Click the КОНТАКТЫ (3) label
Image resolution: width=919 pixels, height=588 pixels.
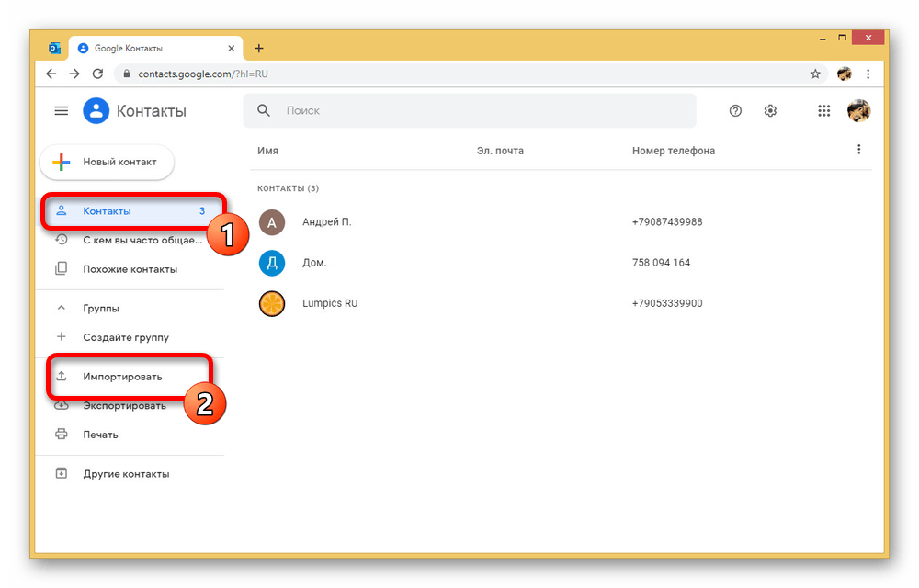[288, 188]
